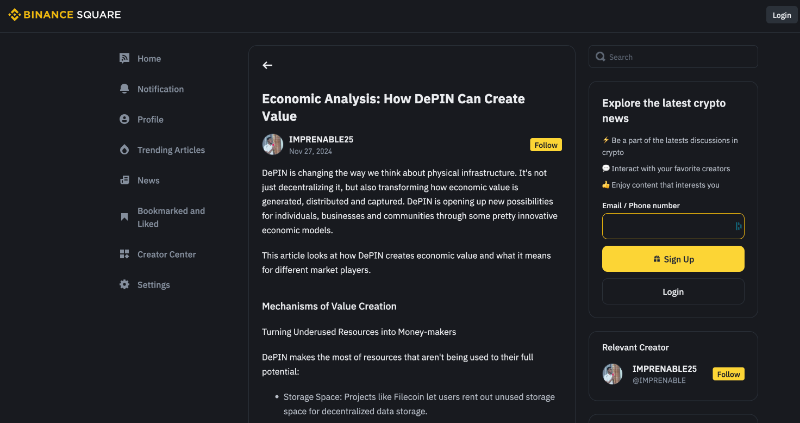Click the Creator Center grid icon
The width and height of the screenshot is (800, 423).
(124, 254)
